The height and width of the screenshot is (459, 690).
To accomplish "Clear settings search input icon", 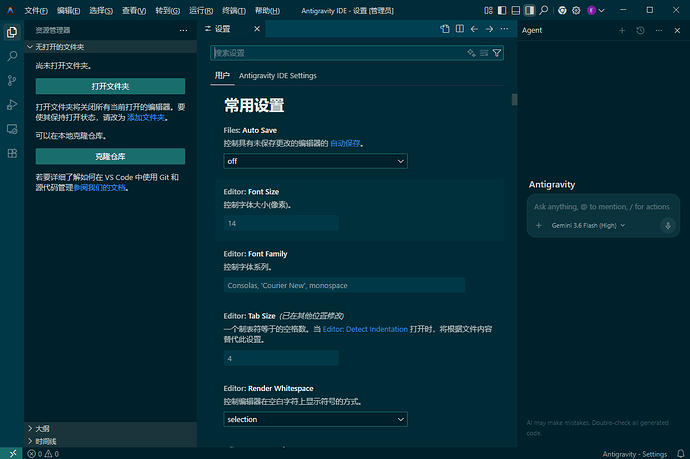I will 484,53.
